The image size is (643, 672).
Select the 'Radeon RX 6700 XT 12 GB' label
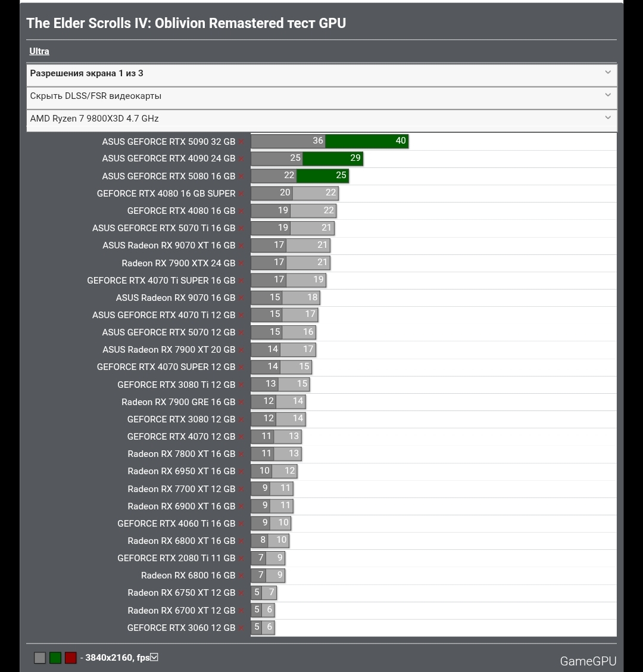click(x=182, y=611)
